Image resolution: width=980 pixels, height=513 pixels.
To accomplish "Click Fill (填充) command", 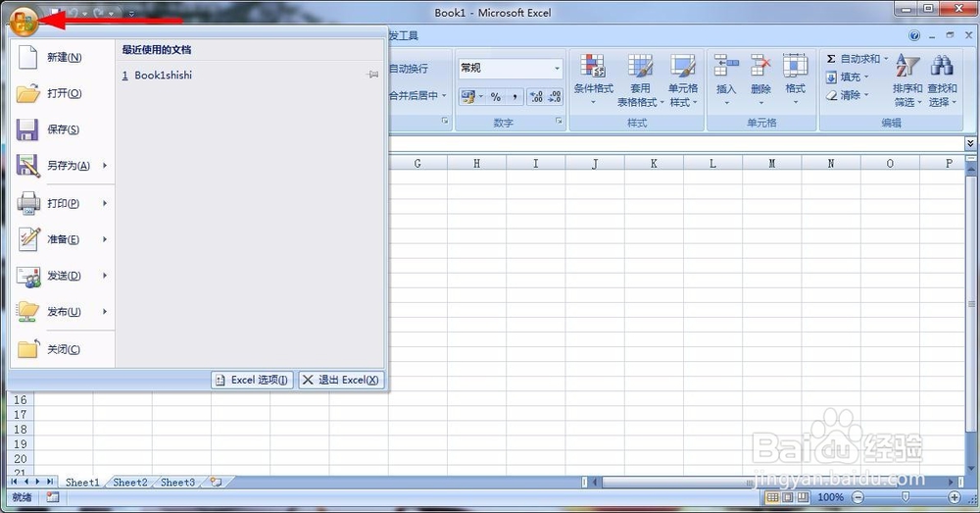I will click(x=848, y=77).
